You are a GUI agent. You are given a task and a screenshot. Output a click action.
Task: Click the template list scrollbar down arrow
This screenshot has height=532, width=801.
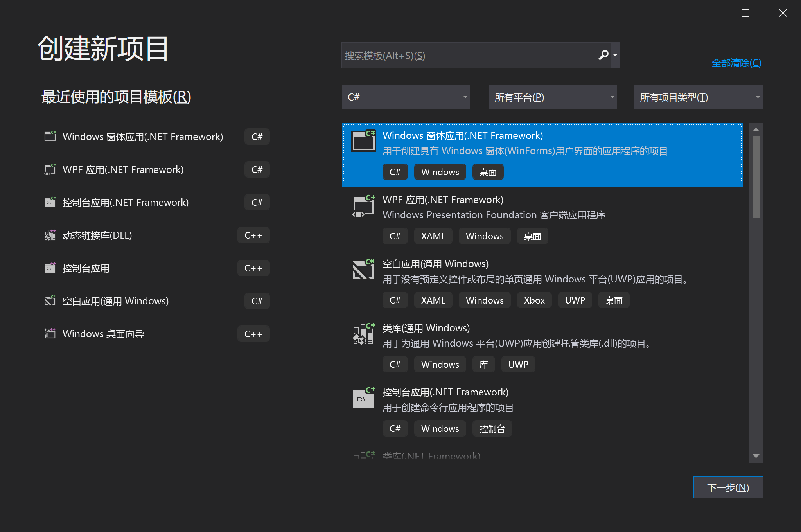pos(756,456)
